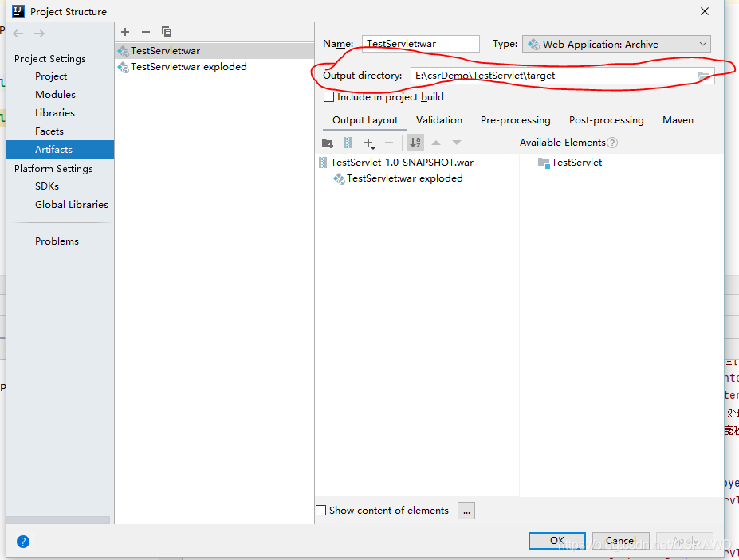This screenshot has width=739, height=560.
Task: Open the Post-processing tab
Action: (x=606, y=120)
